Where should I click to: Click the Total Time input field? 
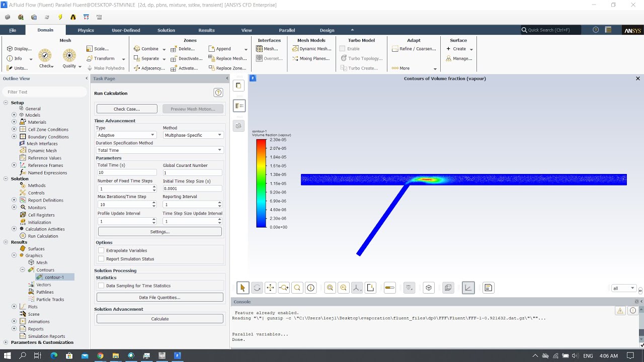(x=127, y=172)
